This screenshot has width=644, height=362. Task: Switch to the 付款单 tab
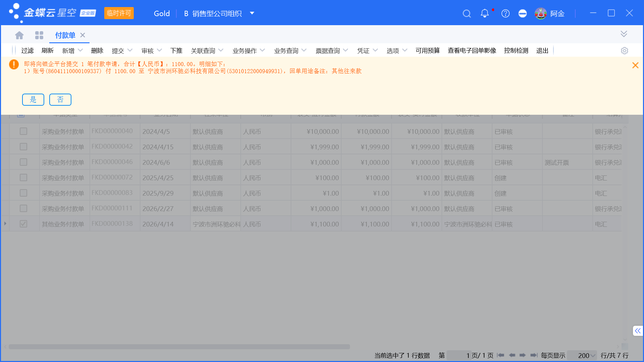(x=65, y=35)
